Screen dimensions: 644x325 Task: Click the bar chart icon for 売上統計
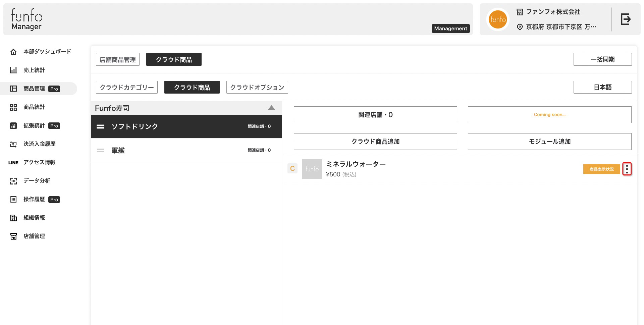pos(13,70)
